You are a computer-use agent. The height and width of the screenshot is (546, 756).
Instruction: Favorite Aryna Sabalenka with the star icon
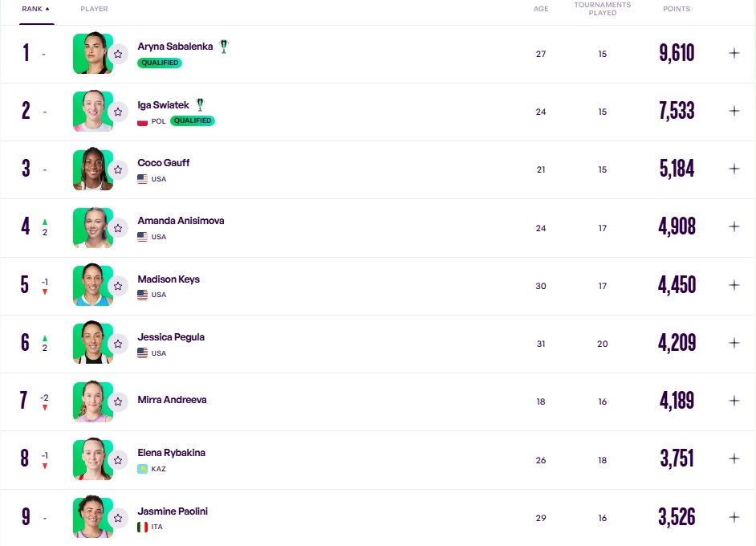[118, 54]
